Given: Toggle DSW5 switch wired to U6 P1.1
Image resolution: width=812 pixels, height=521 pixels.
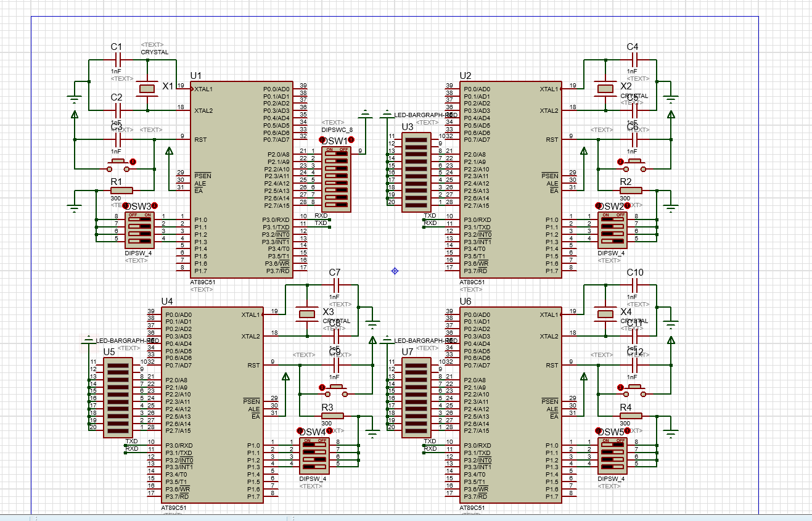Looking at the screenshot, I should click(x=612, y=452).
